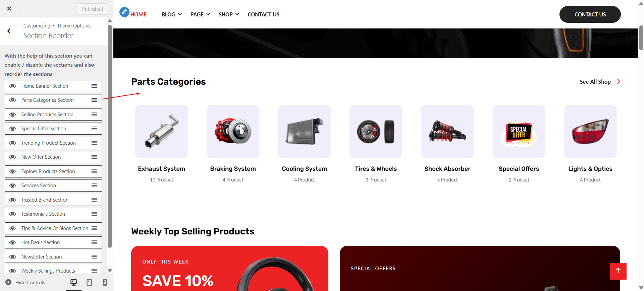Screen dimensions: 644x291
Task: Click the customizer panel vertical scrollbar
Action: [x=110, y=136]
